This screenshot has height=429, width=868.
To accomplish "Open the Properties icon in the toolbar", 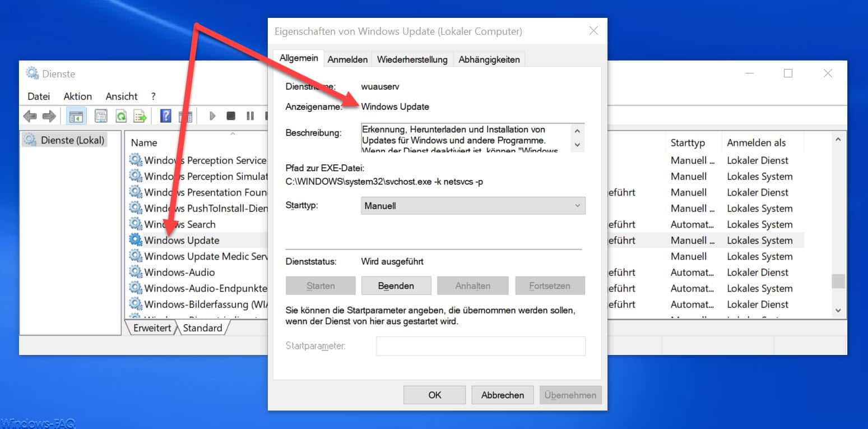I will pos(101,116).
